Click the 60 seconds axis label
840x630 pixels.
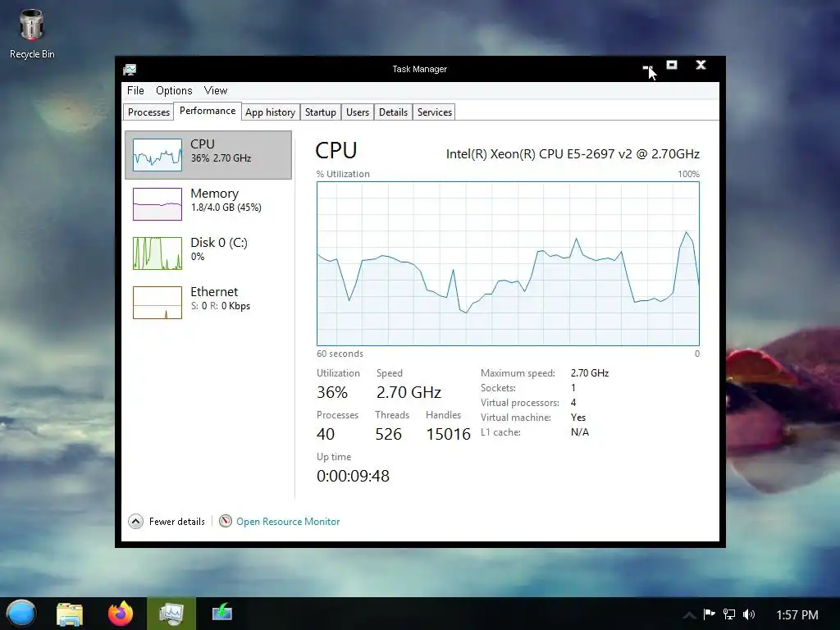click(340, 354)
